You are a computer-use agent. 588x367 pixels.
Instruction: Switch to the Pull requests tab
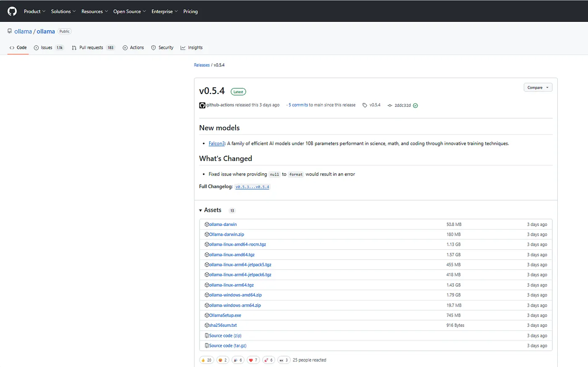pyautogui.click(x=93, y=47)
